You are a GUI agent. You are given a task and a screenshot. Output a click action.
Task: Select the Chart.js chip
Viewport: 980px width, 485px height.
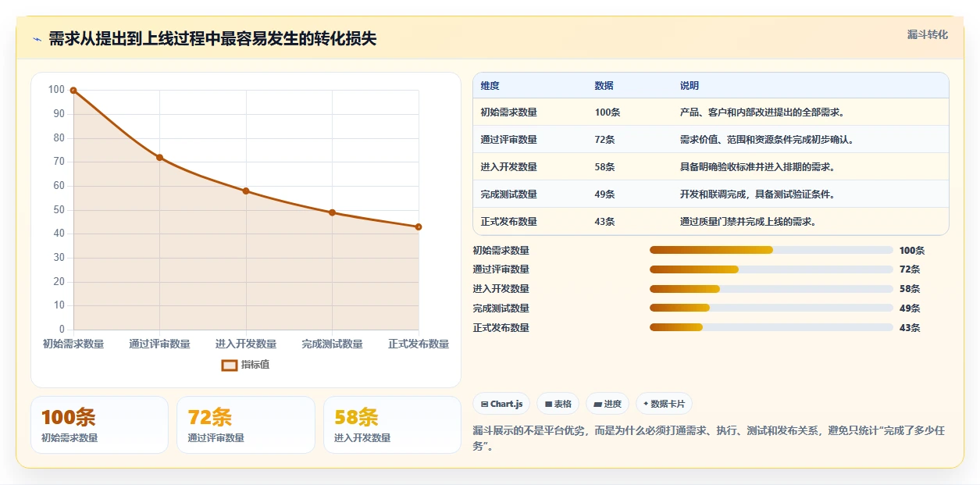(x=501, y=404)
